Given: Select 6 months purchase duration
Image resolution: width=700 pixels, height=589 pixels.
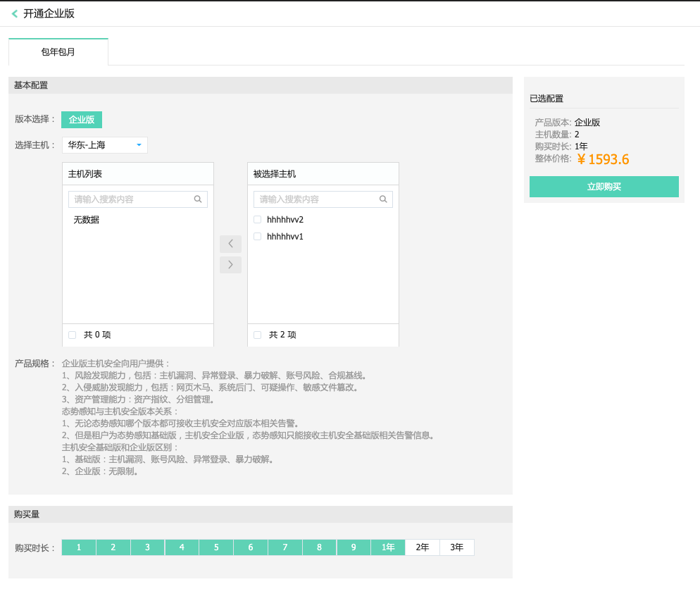Looking at the screenshot, I should [250, 547].
